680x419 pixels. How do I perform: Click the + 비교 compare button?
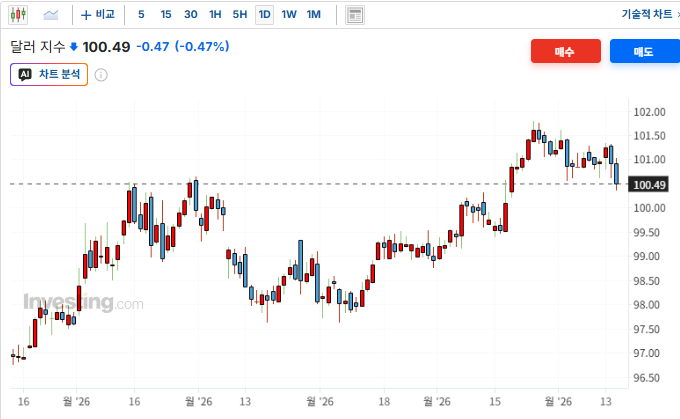[98, 15]
